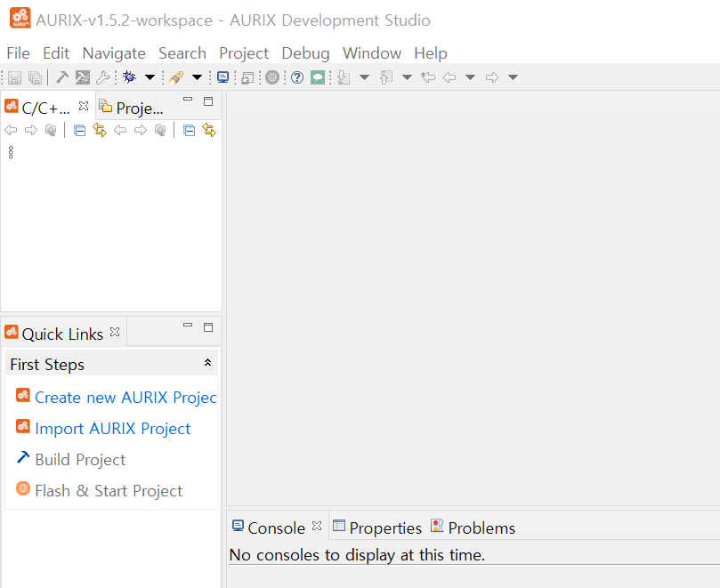This screenshot has width=720, height=588.
Task: Close the C/C+... tab
Action: click(84, 106)
